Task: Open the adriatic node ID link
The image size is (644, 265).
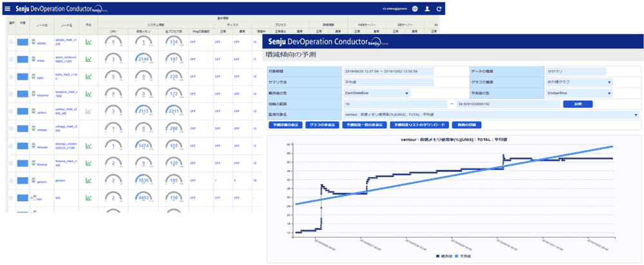Action: click(41, 43)
